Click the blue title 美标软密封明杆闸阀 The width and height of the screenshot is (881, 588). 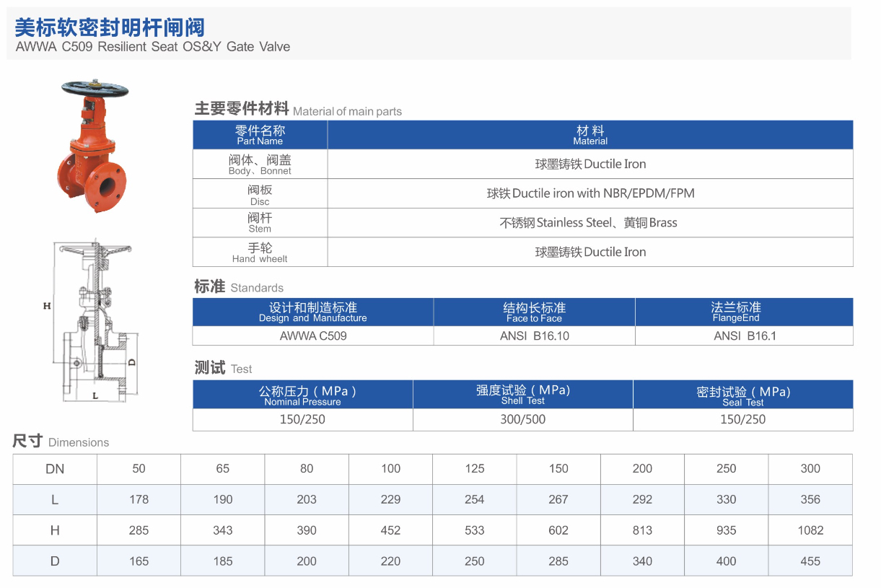point(110,26)
